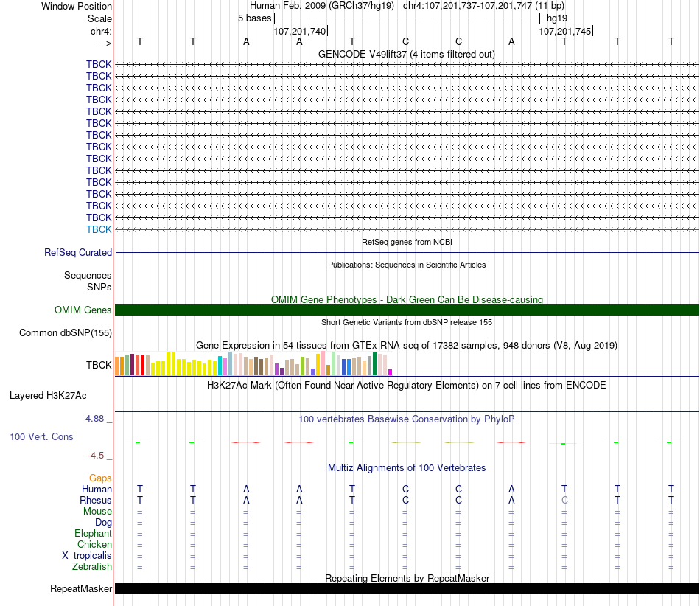Click the 107,201,745 coordinate marker
The height and width of the screenshot is (606, 700).
[x=564, y=31]
